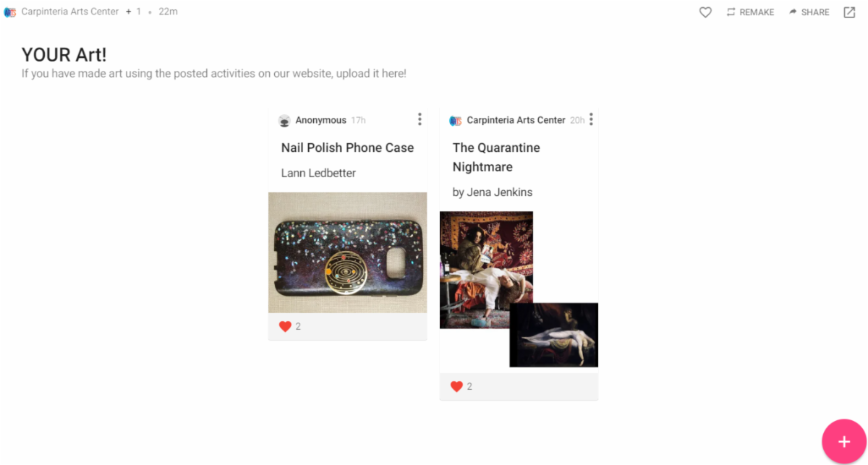Like this padlet with the header heart icon
This screenshot has height=465, width=868.
705,12
